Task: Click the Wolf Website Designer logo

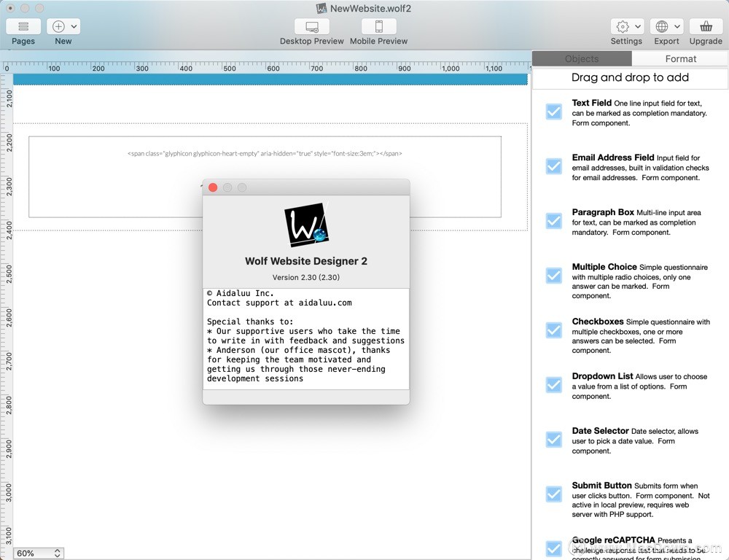Action: pyautogui.click(x=307, y=224)
